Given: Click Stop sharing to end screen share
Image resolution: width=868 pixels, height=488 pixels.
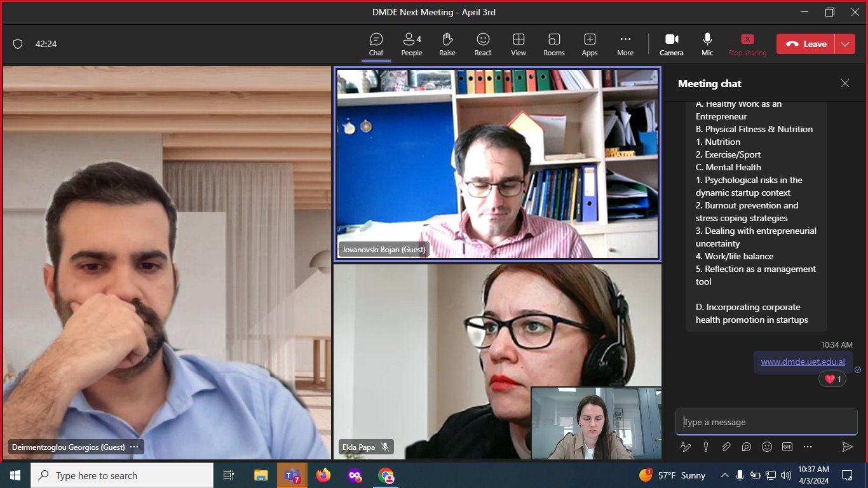Looking at the screenshot, I should (x=747, y=44).
